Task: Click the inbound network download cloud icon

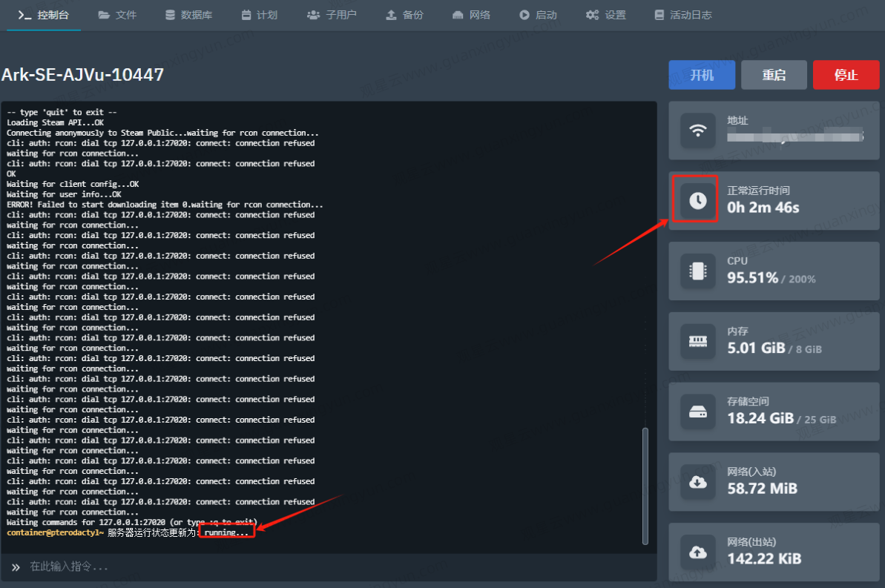Action: [x=697, y=482]
